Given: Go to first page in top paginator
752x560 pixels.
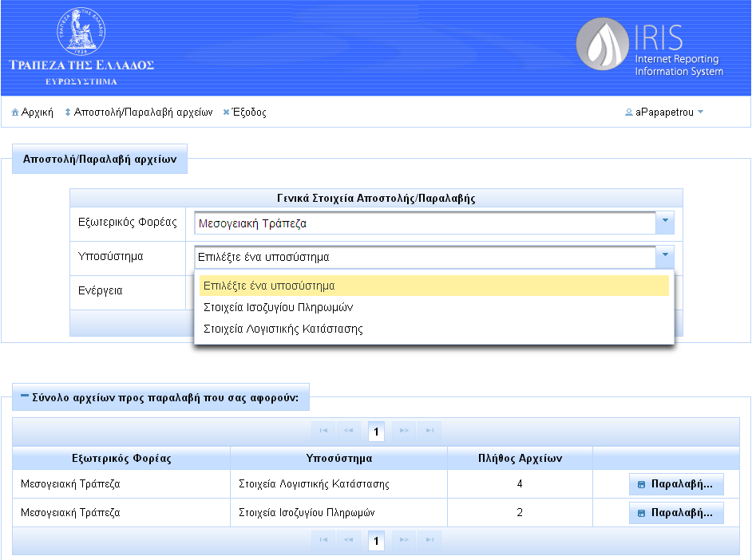Looking at the screenshot, I should [x=323, y=431].
